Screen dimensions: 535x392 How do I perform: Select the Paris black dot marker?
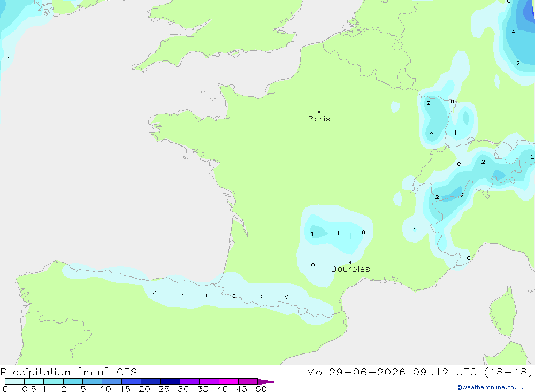coord(319,112)
